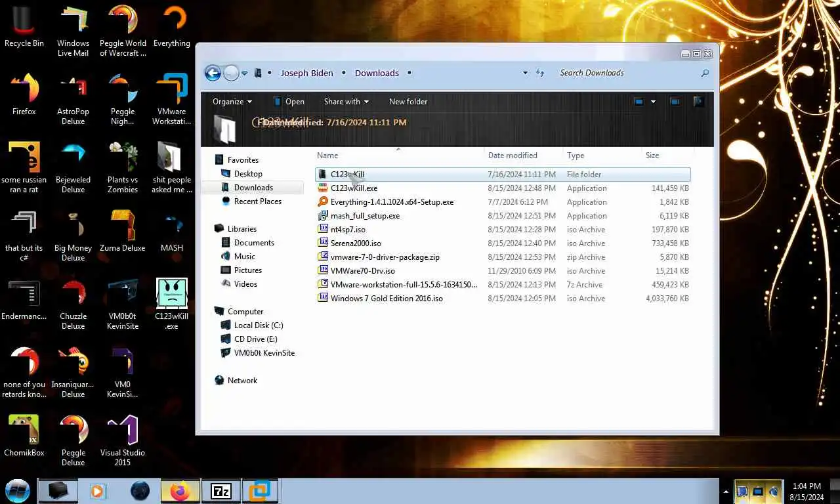Select the Plants vs Zombies desktop icon
Screen dimensions: 840x504
[x=123, y=167]
